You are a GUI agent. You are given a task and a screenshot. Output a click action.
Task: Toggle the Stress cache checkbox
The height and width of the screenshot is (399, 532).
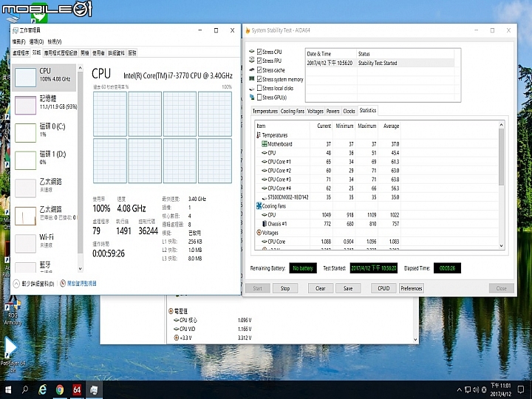259,70
